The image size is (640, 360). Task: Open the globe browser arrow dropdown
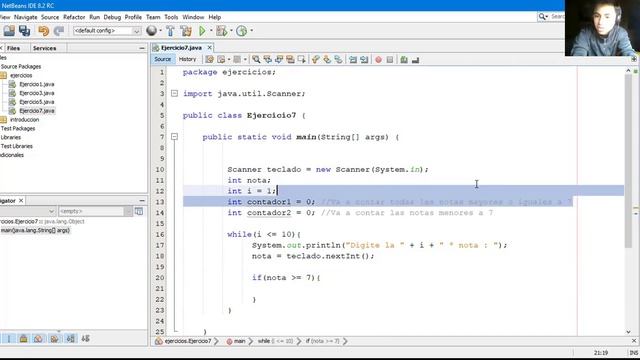point(160,31)
